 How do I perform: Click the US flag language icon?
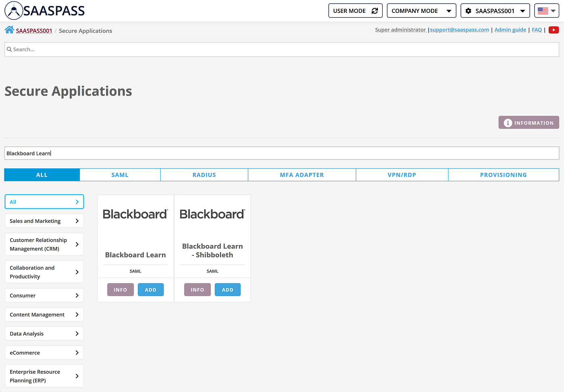[x=543, y=11]
